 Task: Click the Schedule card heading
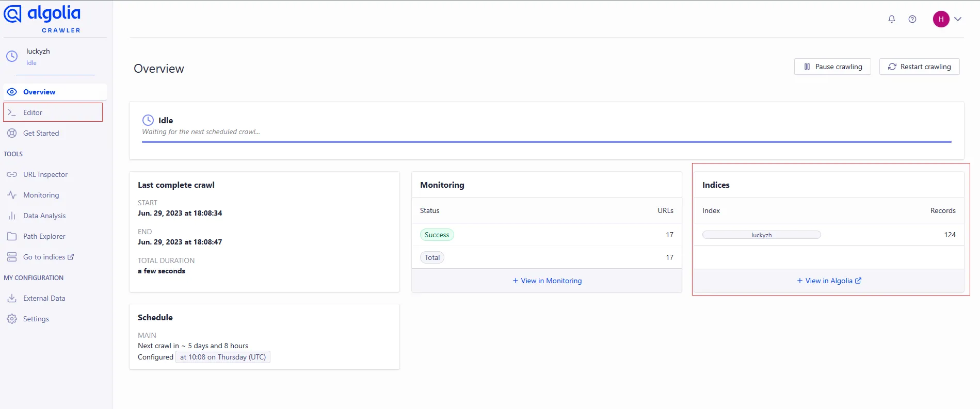[155, 317]
